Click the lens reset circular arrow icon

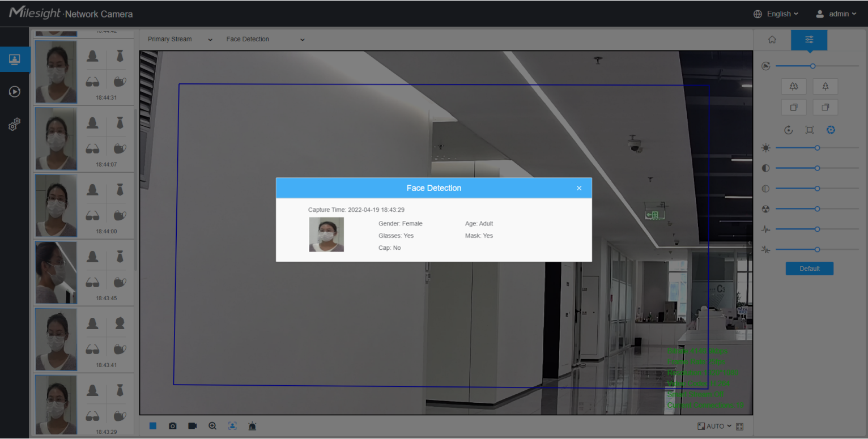pyautogui.click(x=788, y=130)
